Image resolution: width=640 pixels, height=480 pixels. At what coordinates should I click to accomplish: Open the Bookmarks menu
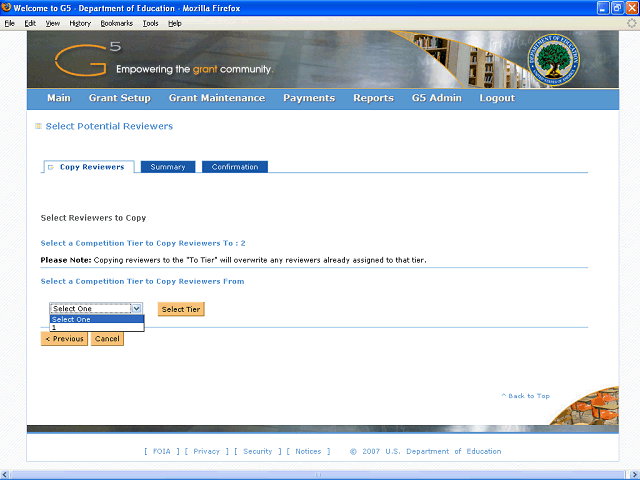(x=117, y=23)
